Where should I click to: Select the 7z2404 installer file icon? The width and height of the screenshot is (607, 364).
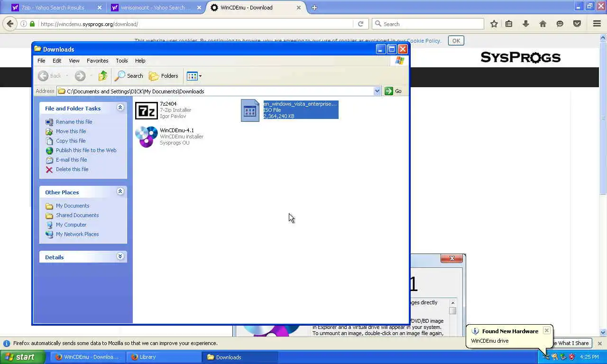(147, 110)
